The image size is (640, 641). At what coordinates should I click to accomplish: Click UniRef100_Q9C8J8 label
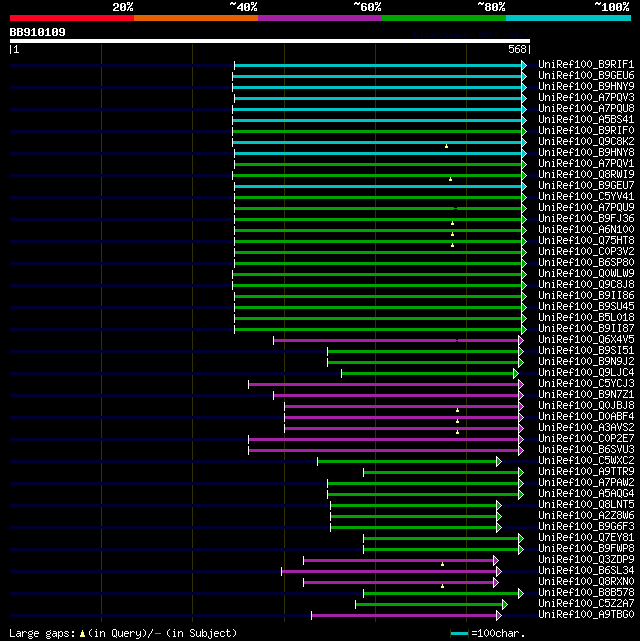[x=586, y=285]
